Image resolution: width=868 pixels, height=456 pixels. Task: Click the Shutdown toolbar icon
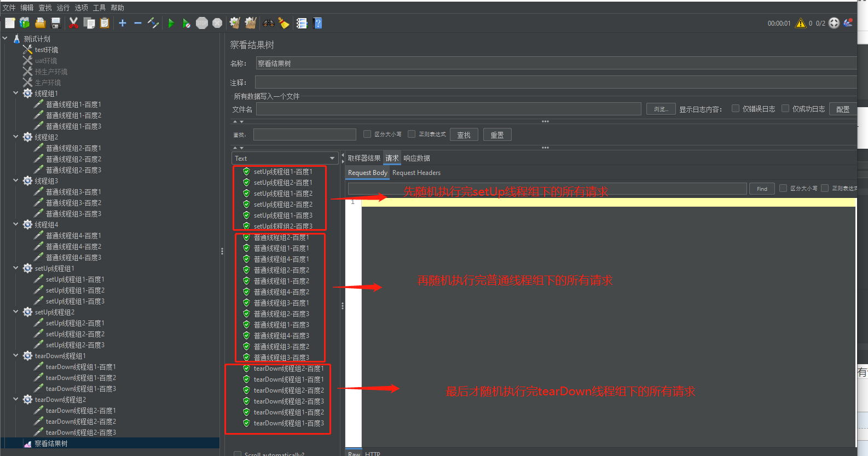[217, 23]
